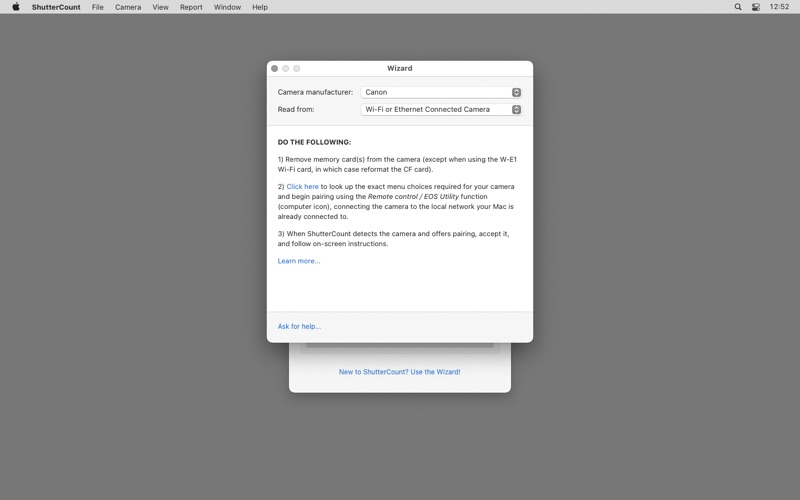Screen dimensions: 800x500
Task: Click the 'Camera manufacturer:' label
Action: 315,92
